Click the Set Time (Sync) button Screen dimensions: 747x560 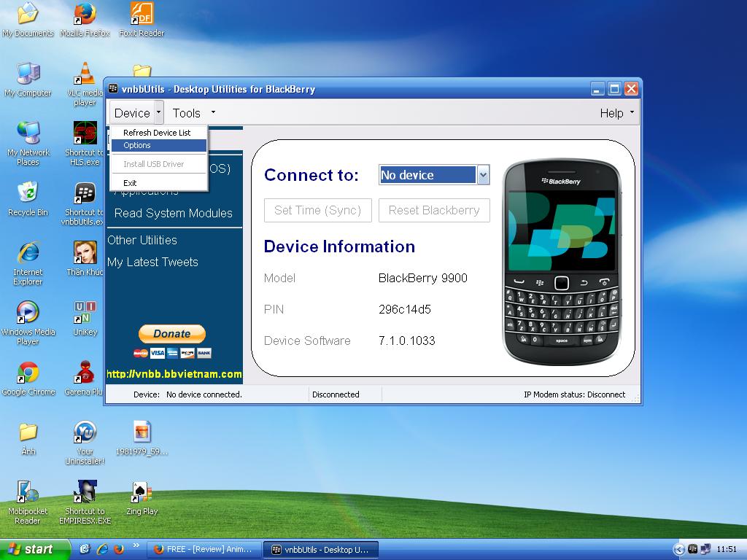(x=318, y=210)
